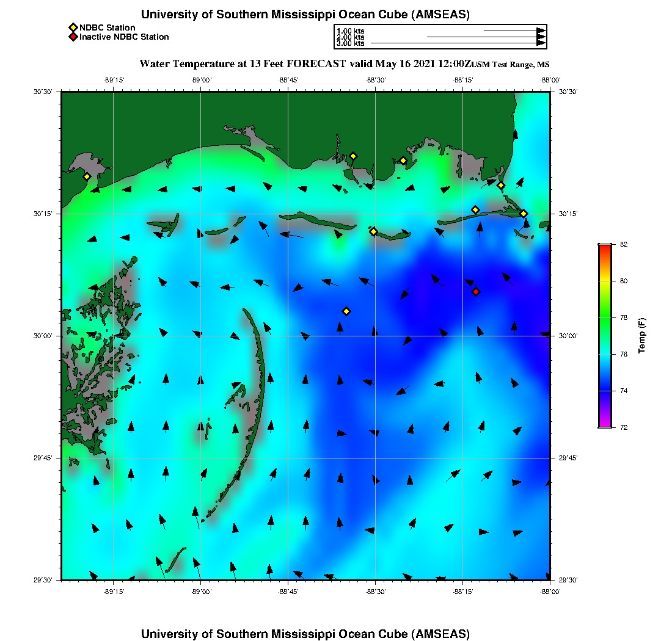Click the 2.00 kts legend label

click(x=351, y=37)
